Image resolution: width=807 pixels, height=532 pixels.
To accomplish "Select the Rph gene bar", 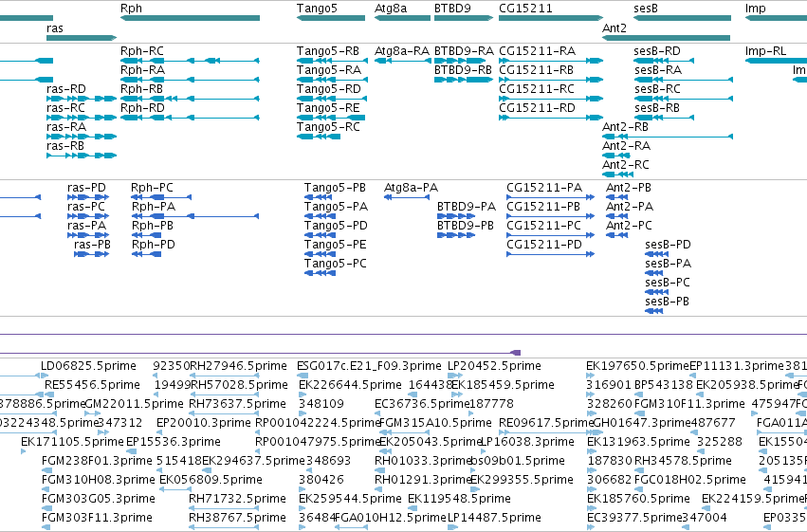I will [190, 18].
